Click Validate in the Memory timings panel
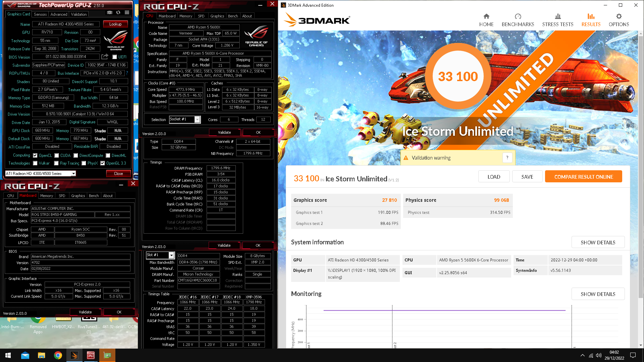 (x=224, y=245)
